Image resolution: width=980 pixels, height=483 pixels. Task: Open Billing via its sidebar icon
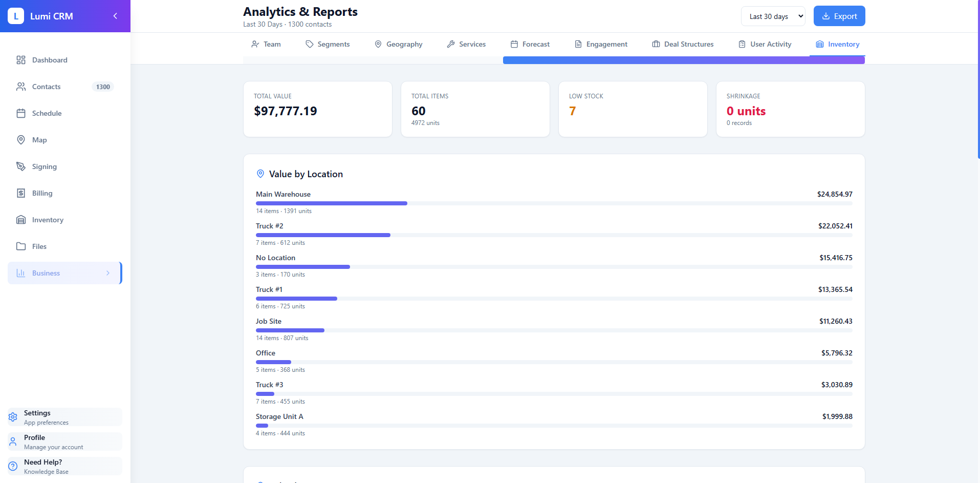click(x=21, y=193)
